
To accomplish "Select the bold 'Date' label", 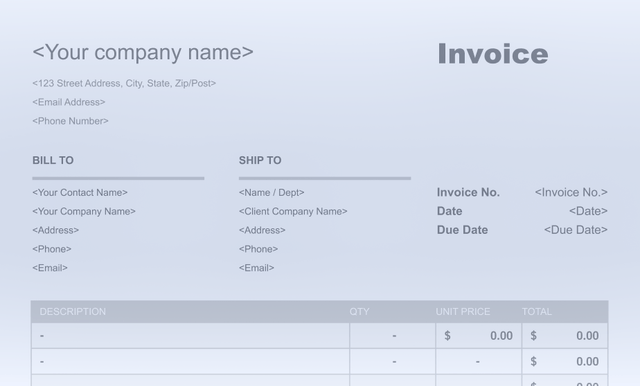I will [x=449, y=211].
